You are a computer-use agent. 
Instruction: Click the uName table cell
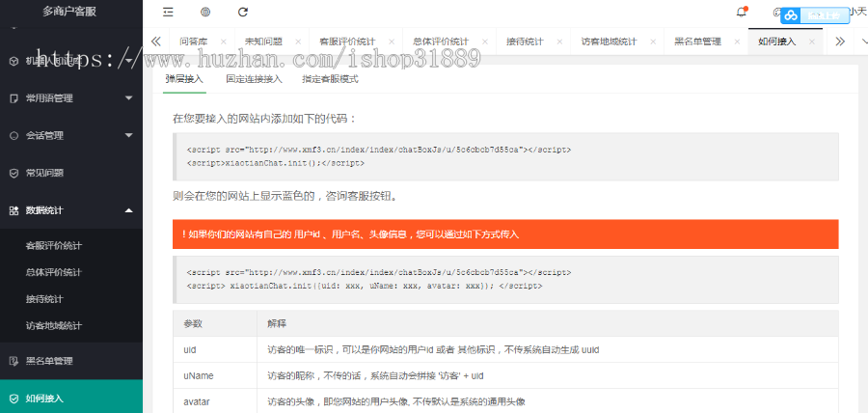(215, 376)
